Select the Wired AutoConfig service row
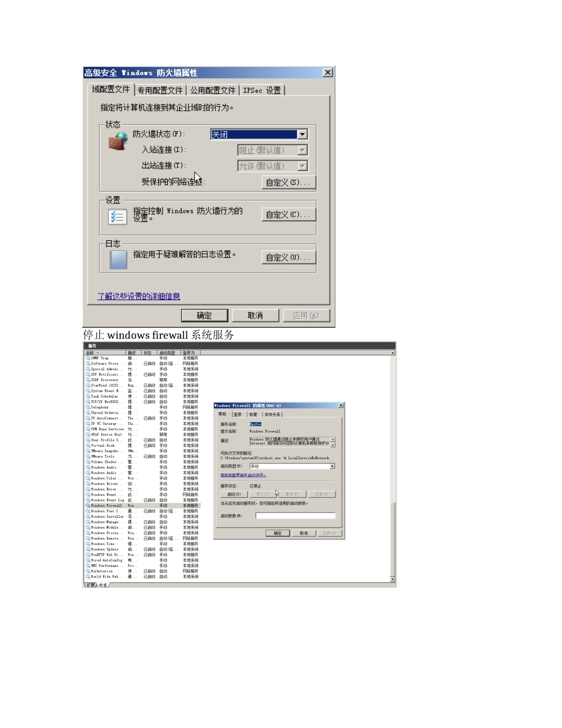 142,560
